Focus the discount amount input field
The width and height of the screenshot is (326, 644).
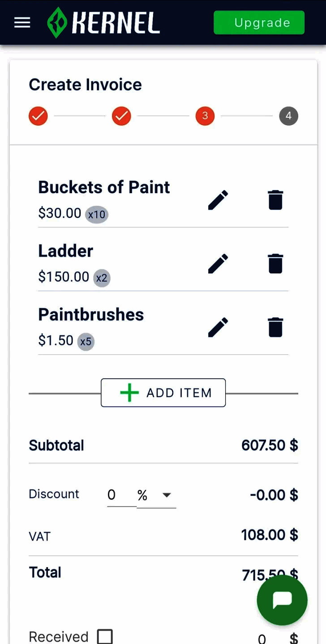coord(121,495)
